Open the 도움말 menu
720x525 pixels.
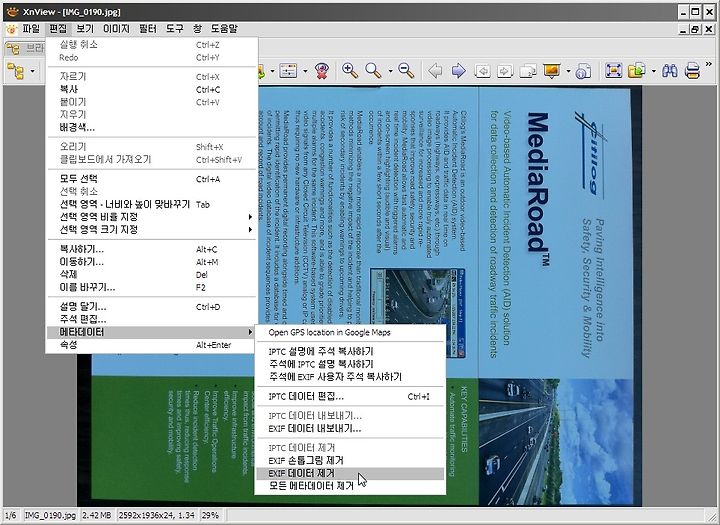(224, 29)
